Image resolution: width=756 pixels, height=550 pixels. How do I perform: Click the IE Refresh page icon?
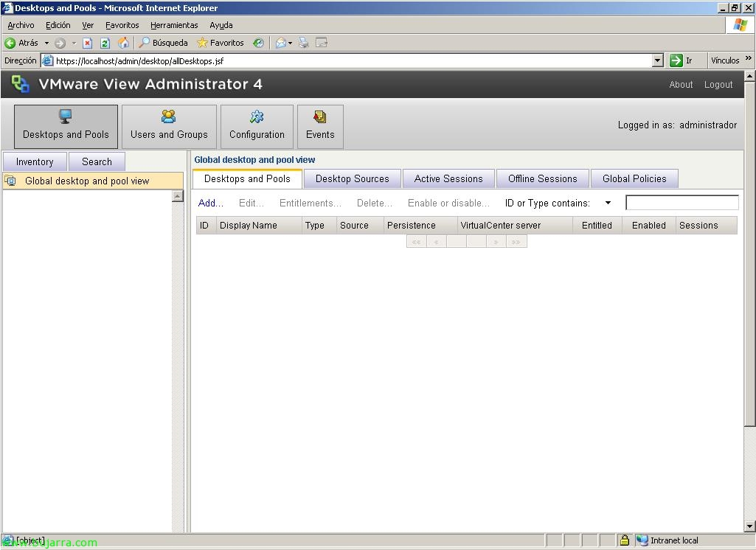coord(105,43)
